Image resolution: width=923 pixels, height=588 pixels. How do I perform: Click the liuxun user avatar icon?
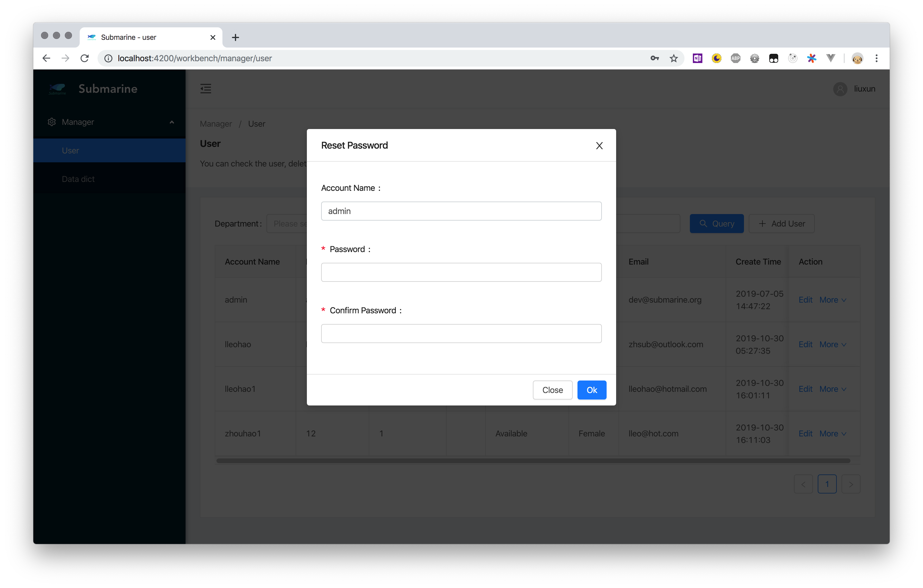(x=840, y=89)
